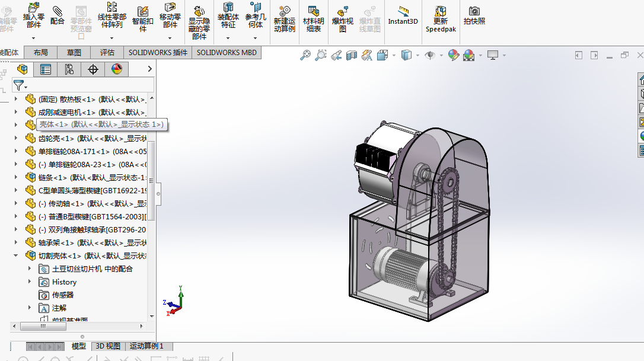Screen dimensions: 644x361
Task: Open the 3D 视图 bottom tab
Action: (108, 346)
